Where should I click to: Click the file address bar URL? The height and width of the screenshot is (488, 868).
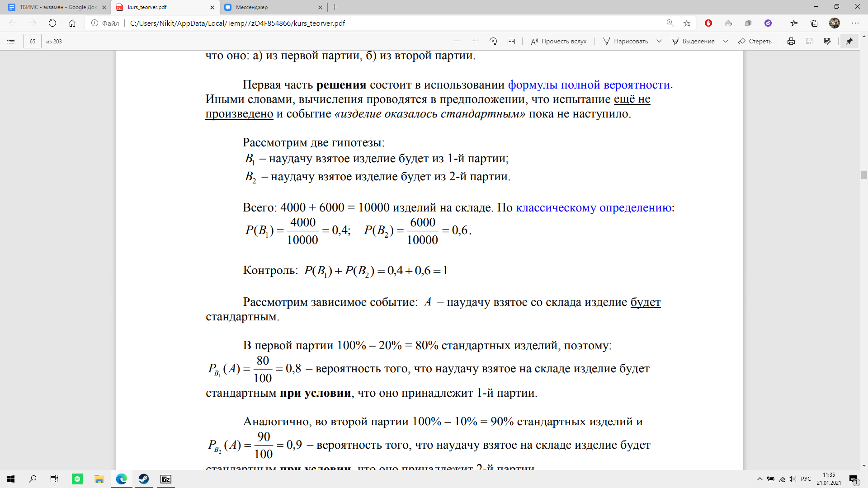(237, 23)
